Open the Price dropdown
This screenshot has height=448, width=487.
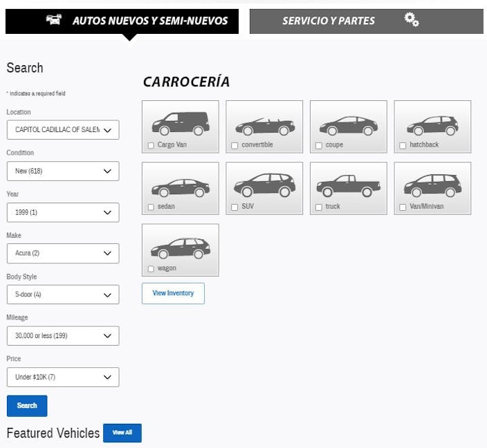(63, 377)
